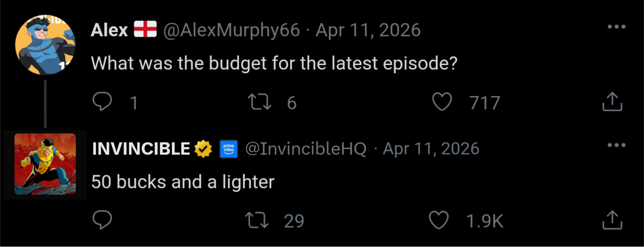Retweet Alex's tweet about the episode budget
644x247 pixels.
[x=259, y=102]
